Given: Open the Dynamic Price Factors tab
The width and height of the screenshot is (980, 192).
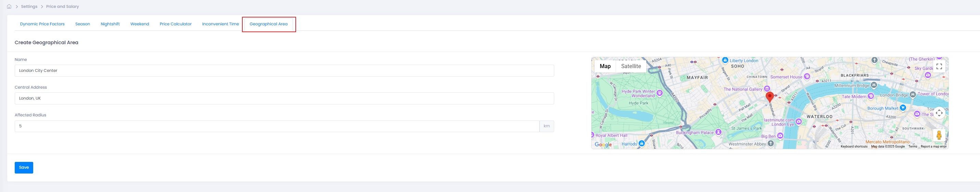Looking at the screenshot, I should tap(42, 24).
